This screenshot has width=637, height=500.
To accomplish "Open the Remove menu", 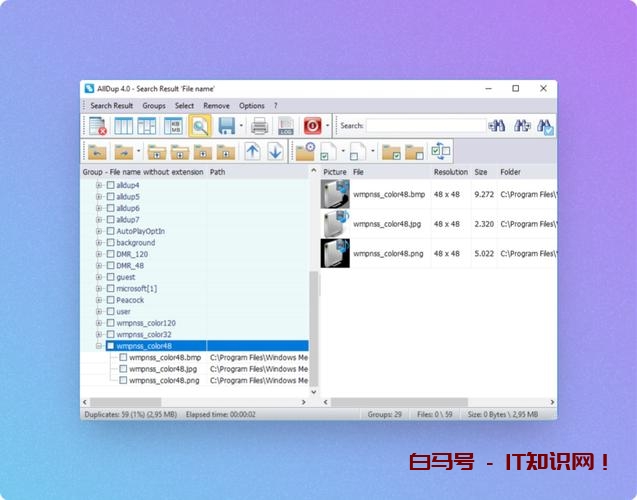I will coord(216,105).
